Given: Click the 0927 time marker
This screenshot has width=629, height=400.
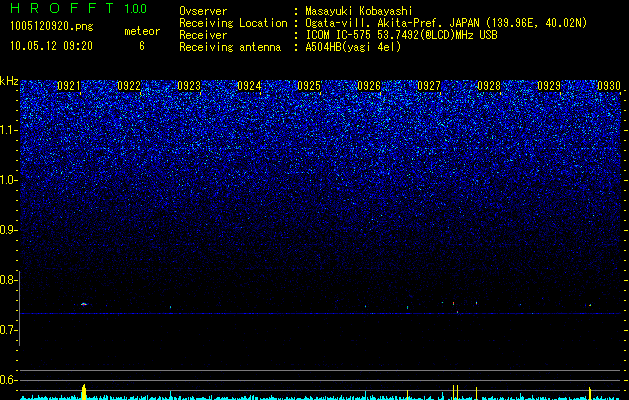Looking at the screenshot, I should [x=429, y=86].
